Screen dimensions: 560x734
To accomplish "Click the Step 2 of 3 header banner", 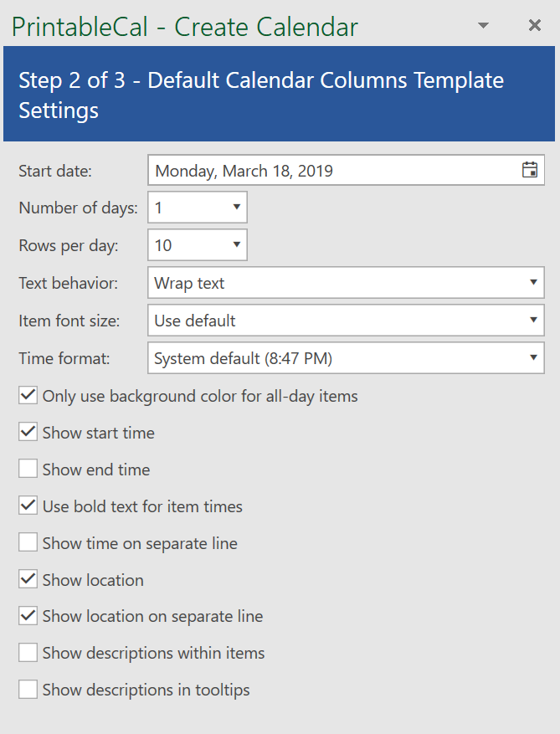I will click(279, 95).
